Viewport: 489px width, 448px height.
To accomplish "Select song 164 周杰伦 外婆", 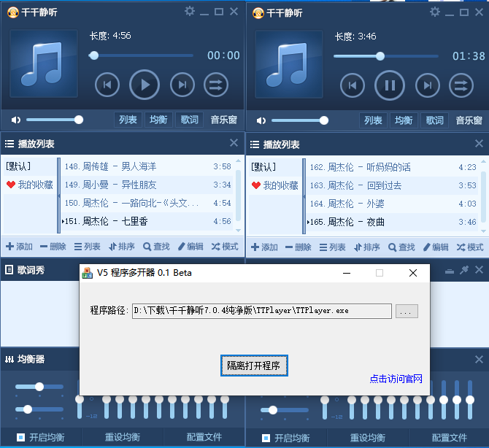I will pyautogui.click(x=393, y=204).
